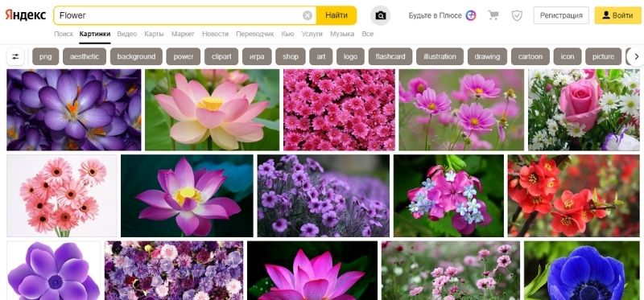644x300 pixels.
Task: Click the Yandex logo
Action: [26, 15]
